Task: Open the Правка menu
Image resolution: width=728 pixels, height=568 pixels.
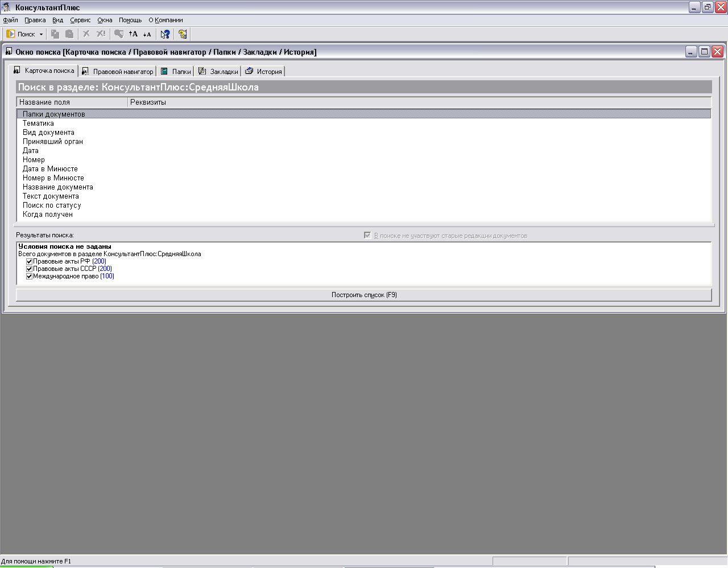Action: coord(35,20)
